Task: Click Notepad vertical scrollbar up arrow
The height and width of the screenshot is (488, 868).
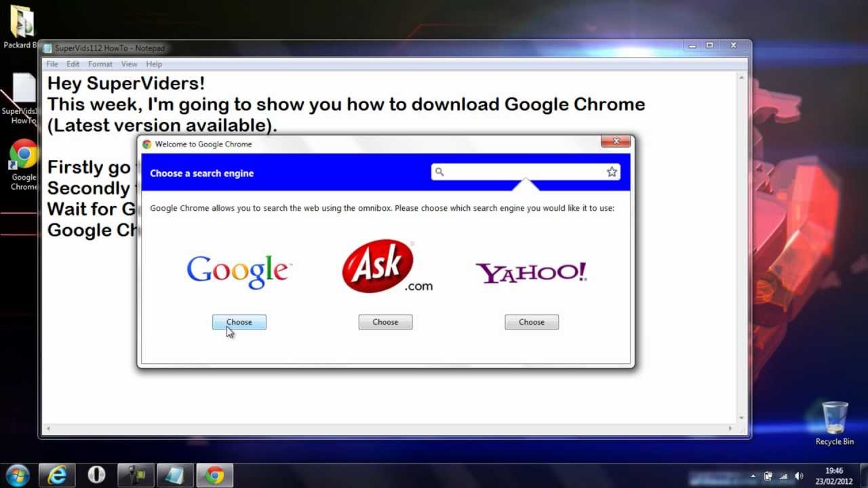Action: [741, 78]
